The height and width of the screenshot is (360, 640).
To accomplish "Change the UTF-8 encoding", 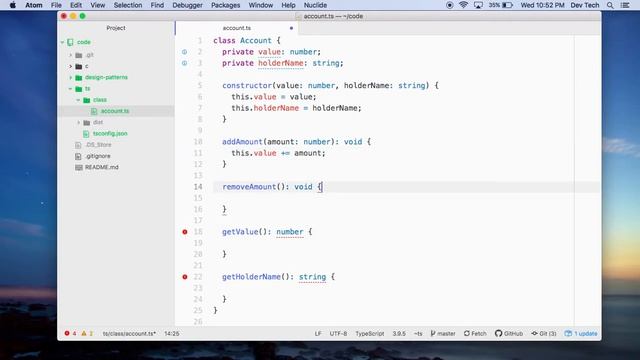I will pyautogui.click(x=338, y=333).
